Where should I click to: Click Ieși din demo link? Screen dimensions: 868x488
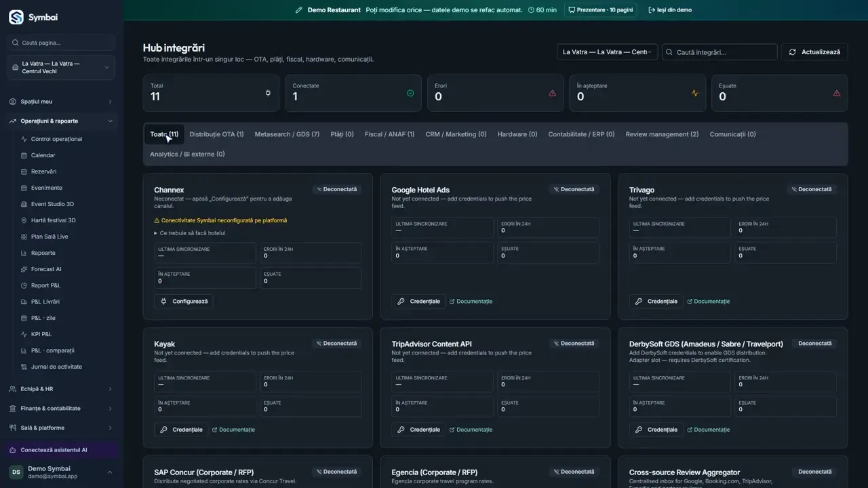point(670,10)
